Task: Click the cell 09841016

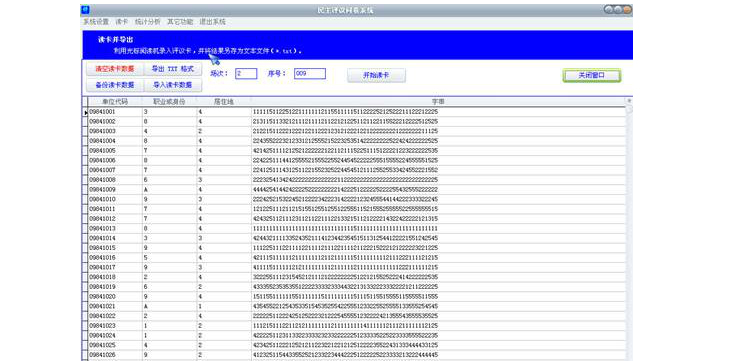Action: 115,258
